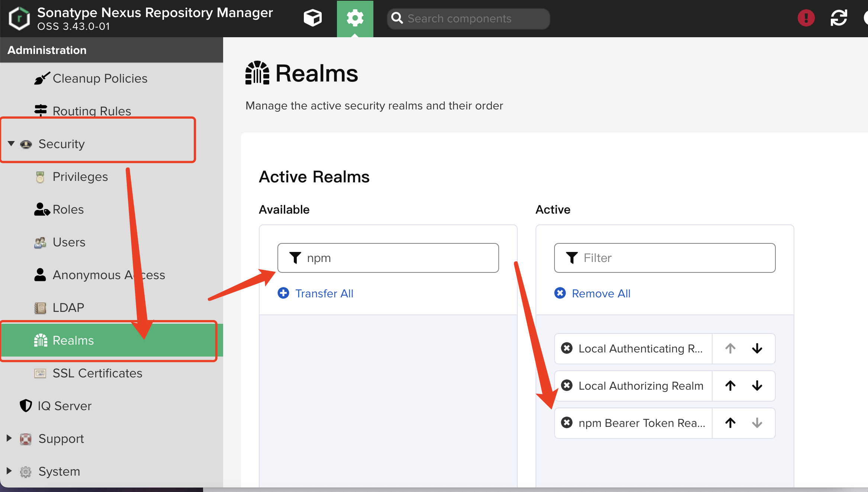Click the Cleanup Policies broom icon

(42, 79)
